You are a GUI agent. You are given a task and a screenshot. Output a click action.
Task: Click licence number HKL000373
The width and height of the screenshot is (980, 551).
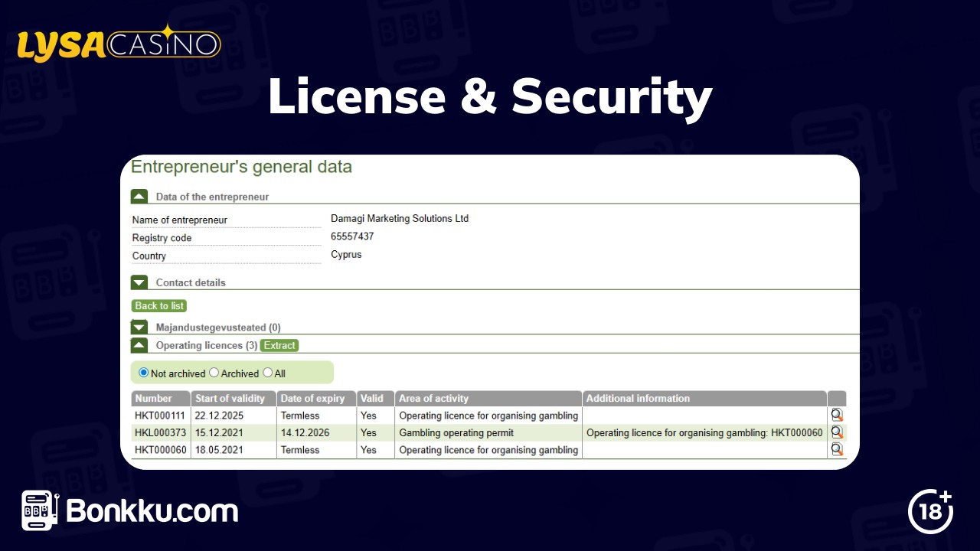pos(160,432)
